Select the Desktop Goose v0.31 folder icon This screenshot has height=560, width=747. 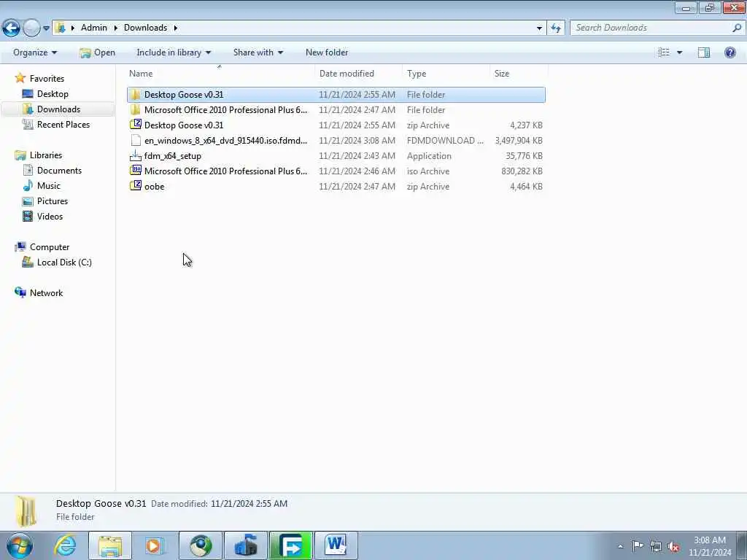(x=135, y=94)
